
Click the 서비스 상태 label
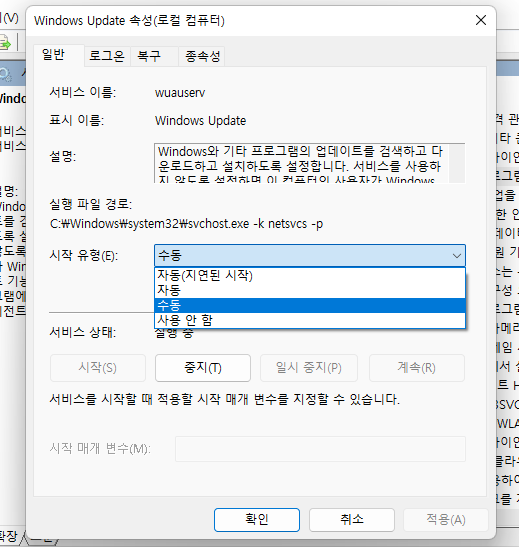tap(83, 332)
